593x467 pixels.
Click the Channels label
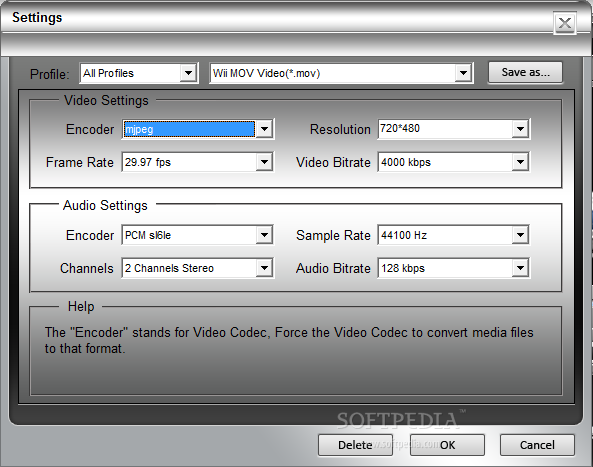pos(87,268)
